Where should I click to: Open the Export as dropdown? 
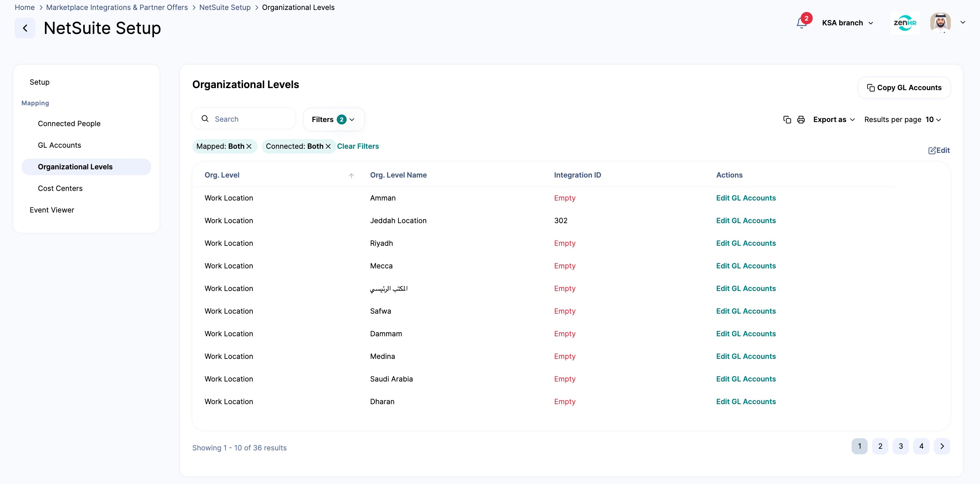pyautogui.click(x=834, y=119)
